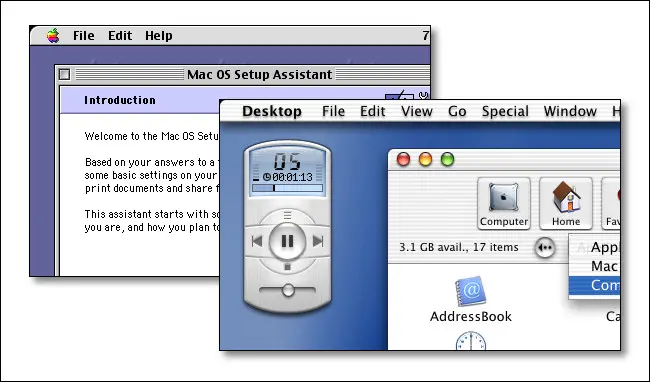The height and width of the screenshot is (382, 650).
Task: Click Setup Assistant window close box
Action: point(64,75)
